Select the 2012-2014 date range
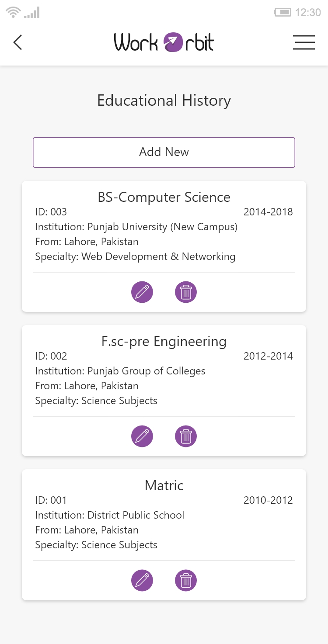Screen dimensions: 328x644 pos(268,356)
